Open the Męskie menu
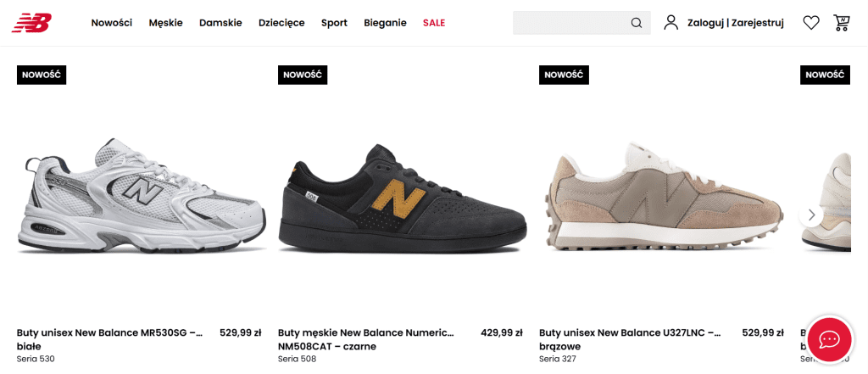The image size is (868, 374). point(165,23)
